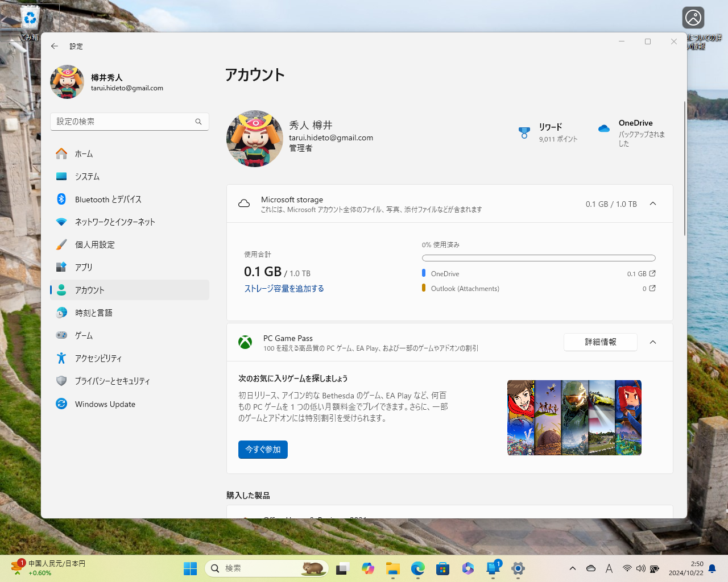Open the notification bell in the taskbar
The height and width of the screenshot is (582, 728).
(x=712, y=568)
